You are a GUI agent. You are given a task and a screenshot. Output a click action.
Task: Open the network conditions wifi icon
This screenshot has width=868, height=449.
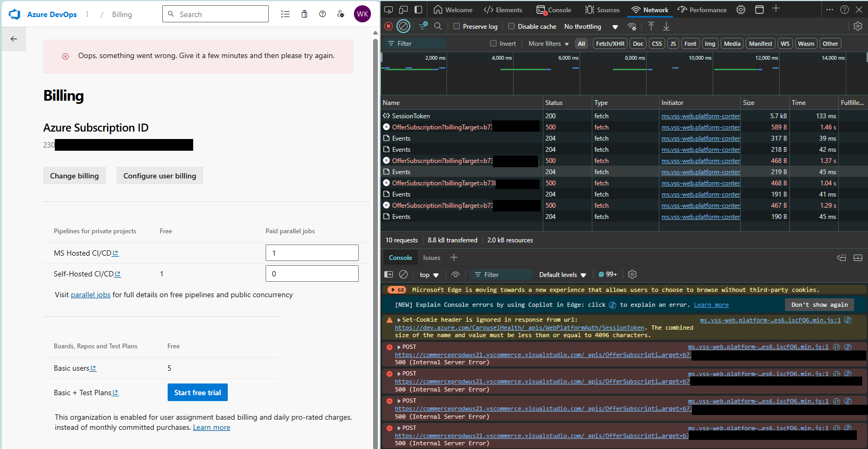[632, 27]
